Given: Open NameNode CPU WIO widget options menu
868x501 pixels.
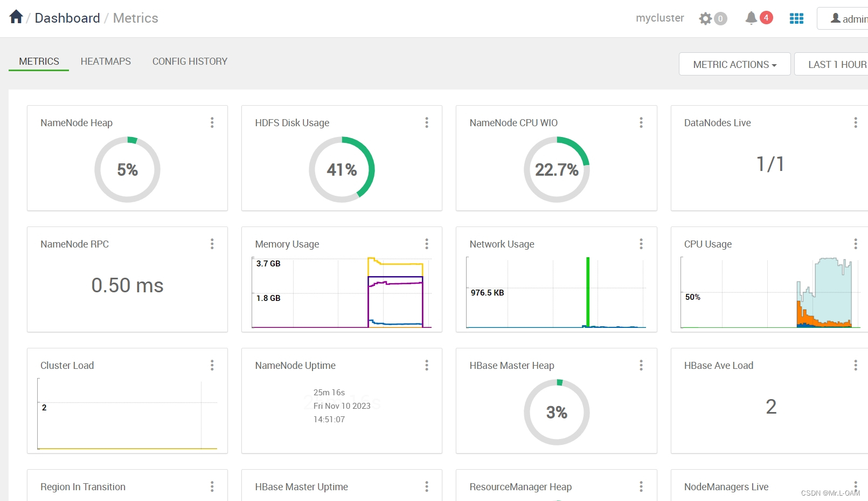Looking at the screenshot, I should pos(641,122).
